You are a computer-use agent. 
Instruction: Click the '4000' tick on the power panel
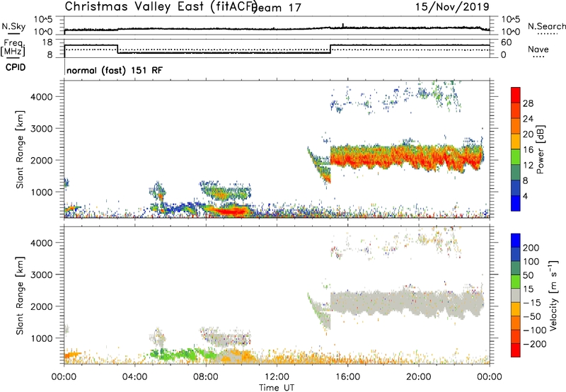pyautogui.click(x=41, y=97)
